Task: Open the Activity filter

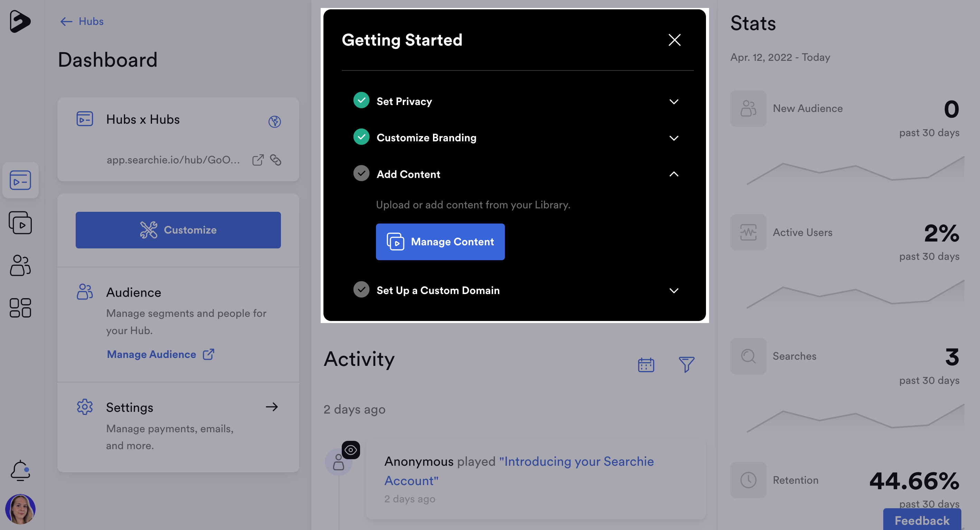Action: pos(686,365)
